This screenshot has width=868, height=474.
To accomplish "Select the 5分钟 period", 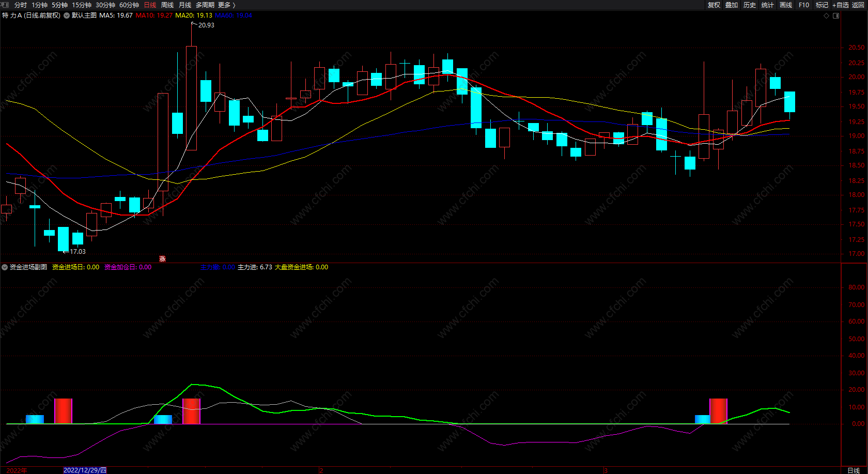I will (x=59, y=5).
